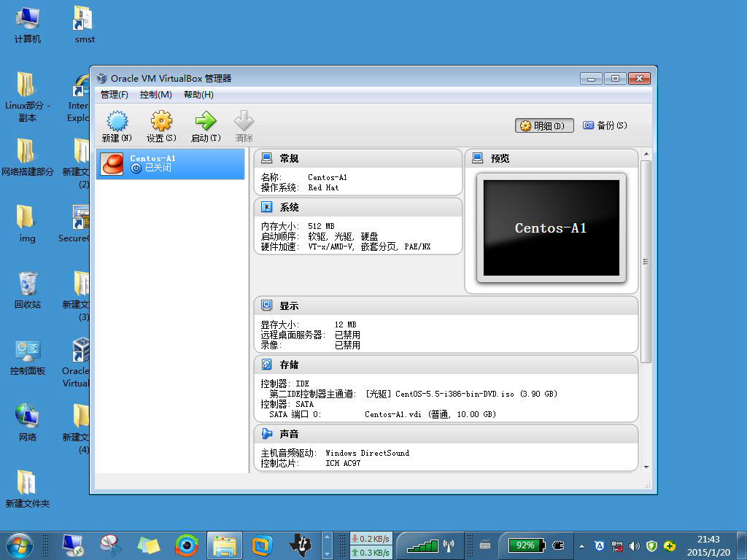Image resolution: width=747 pixels, height=560 pixels.
Task: Click the signal strength bars indicator
Action: point(422,545)
